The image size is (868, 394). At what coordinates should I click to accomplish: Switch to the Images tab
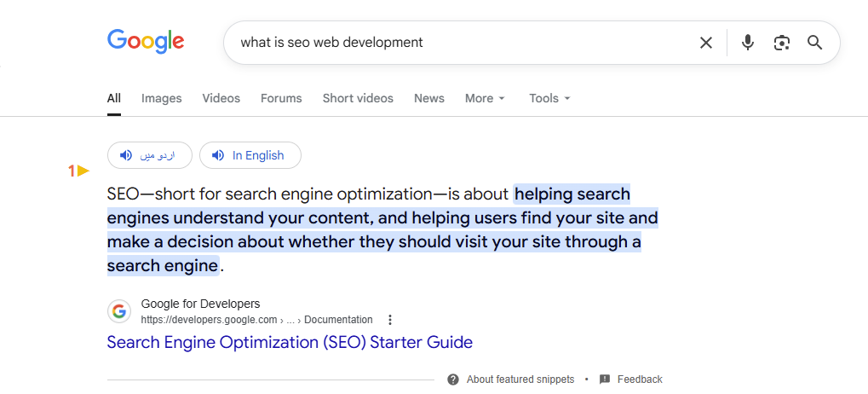point(162,99)
